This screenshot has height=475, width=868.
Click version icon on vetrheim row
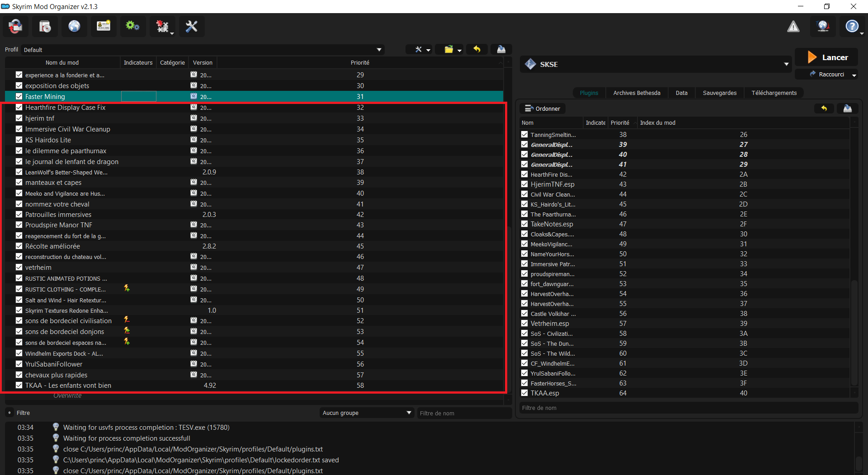(x=193, y=267)
